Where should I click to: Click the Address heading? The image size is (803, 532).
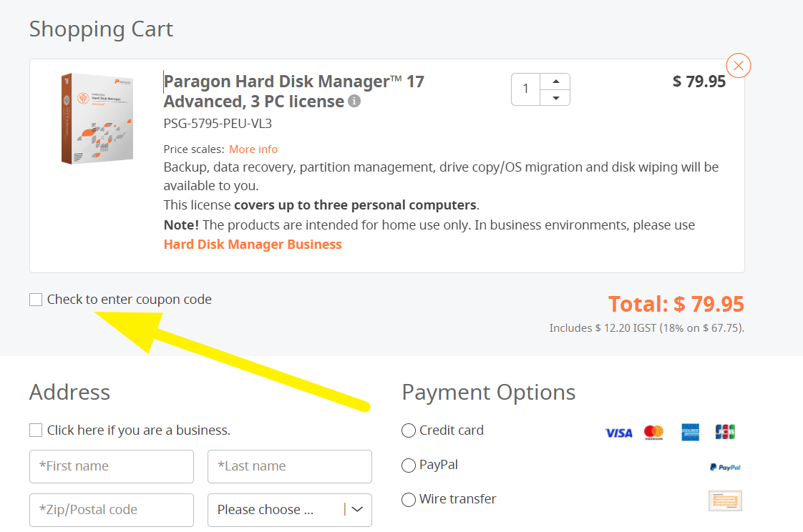[x=69, y=393]
